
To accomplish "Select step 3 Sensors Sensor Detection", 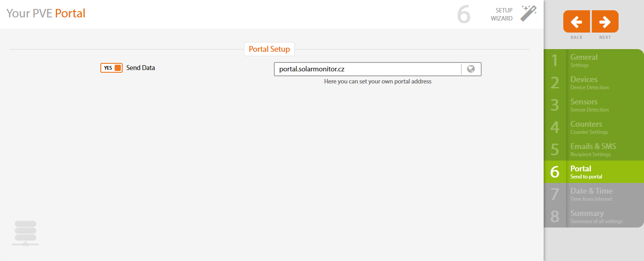I will tap(593, 105).
